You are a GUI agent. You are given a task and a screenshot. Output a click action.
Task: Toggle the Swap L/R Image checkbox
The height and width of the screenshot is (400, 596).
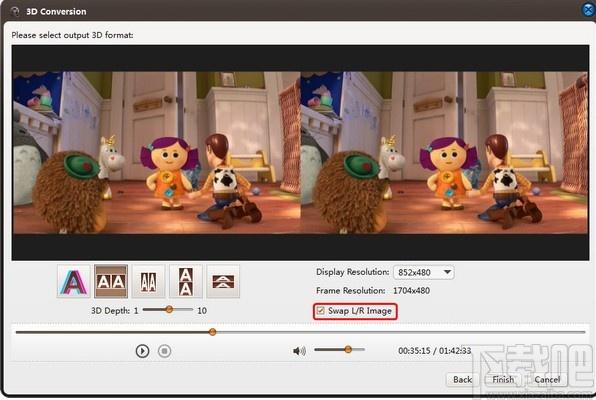coord(320,311)
